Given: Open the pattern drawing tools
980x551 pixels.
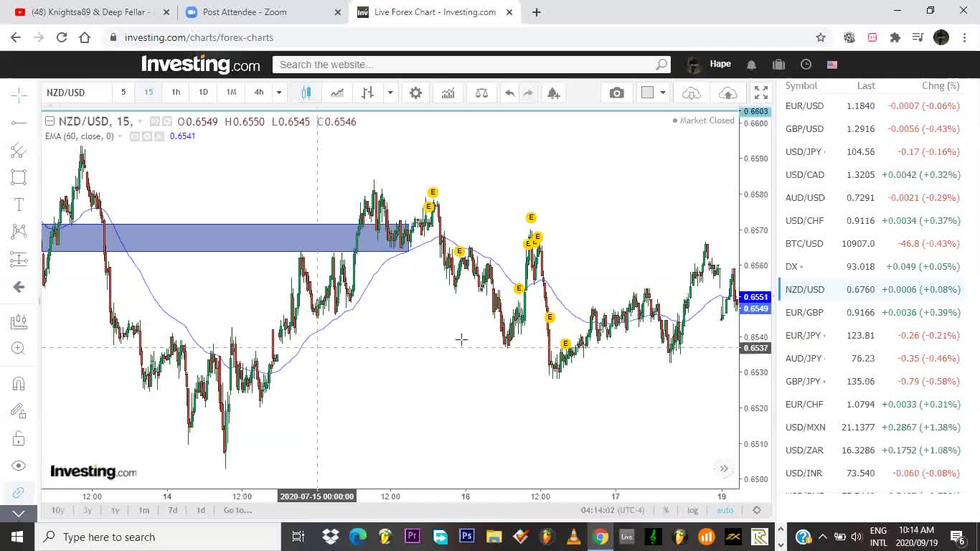Looking at the screenshot, I should point(19,232).
